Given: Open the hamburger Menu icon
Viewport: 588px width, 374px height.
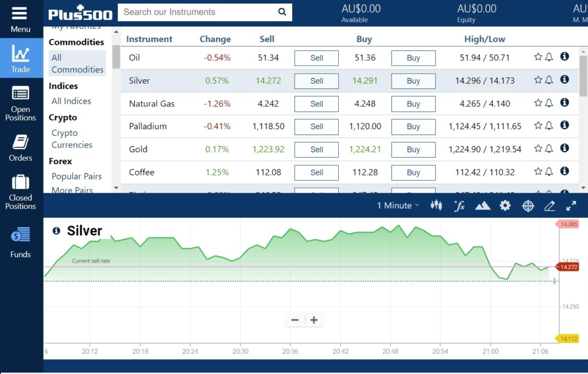Looking at the screenshot, I should coord(20,14).
